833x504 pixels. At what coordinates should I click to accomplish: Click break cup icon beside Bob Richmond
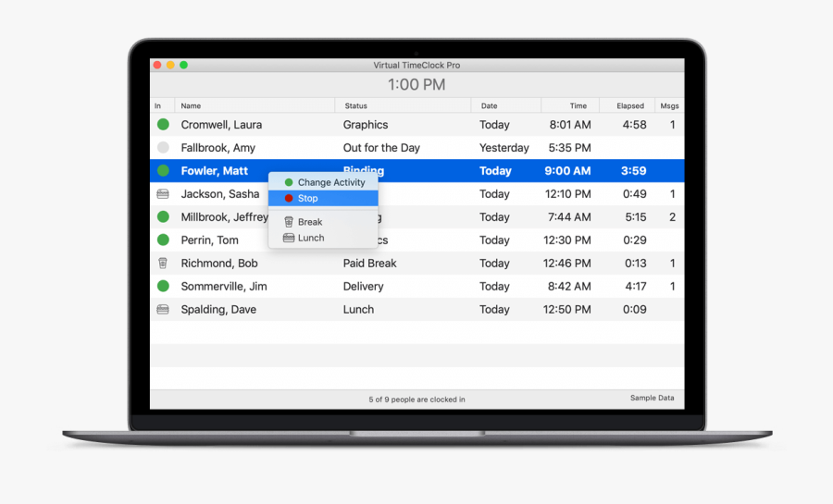pos(163,264)
